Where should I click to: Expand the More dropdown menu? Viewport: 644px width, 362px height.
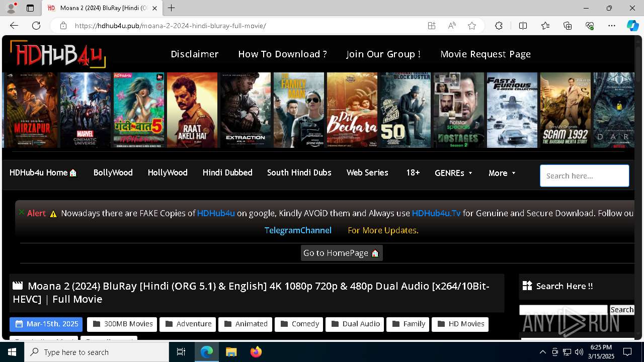tap(502, 173)
